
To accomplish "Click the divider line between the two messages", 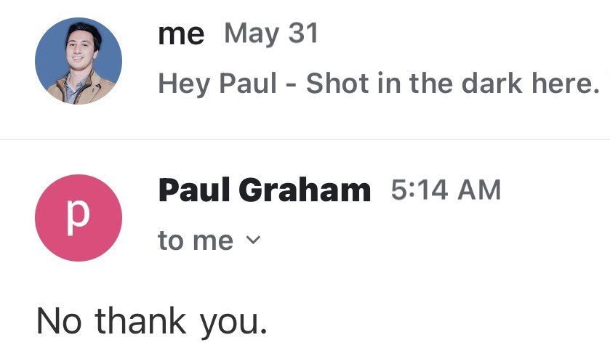I will pyautogui.click(x=305, y=139).
